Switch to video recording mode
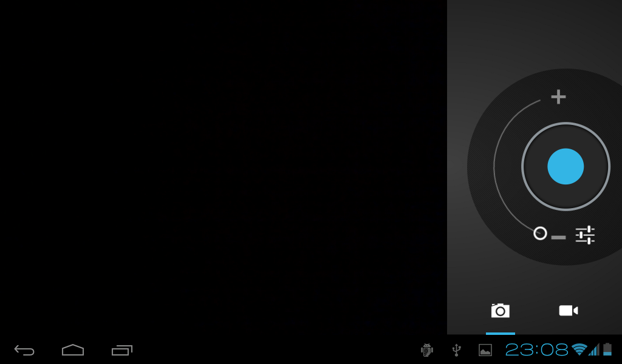Viewport: 622px width, 364px height. [568, 311]
